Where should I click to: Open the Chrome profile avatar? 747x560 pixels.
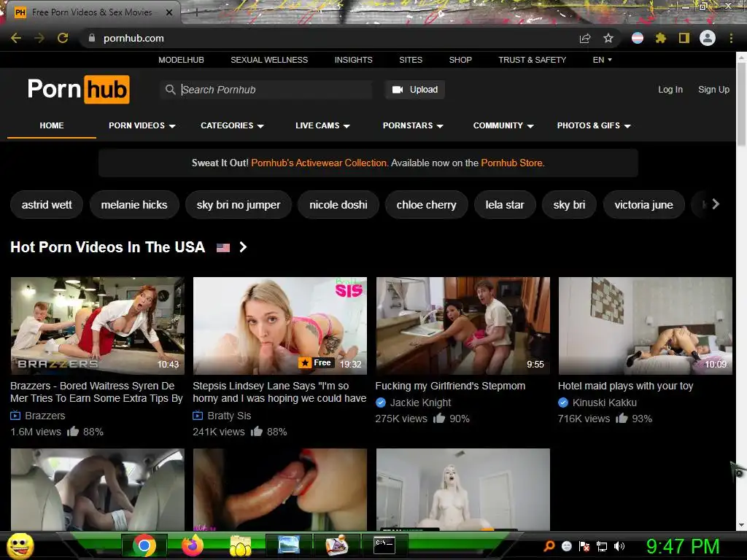pos(708,38)
